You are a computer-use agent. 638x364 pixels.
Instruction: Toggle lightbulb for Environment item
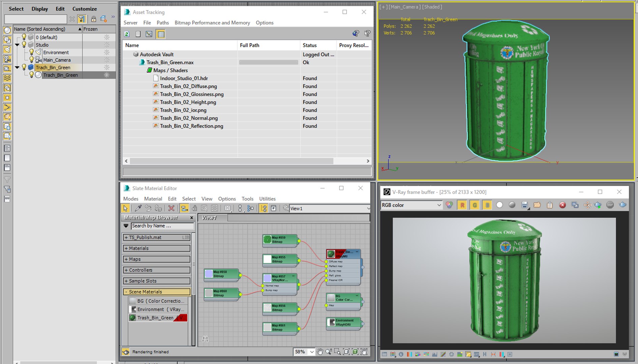[x=31, y=52]
